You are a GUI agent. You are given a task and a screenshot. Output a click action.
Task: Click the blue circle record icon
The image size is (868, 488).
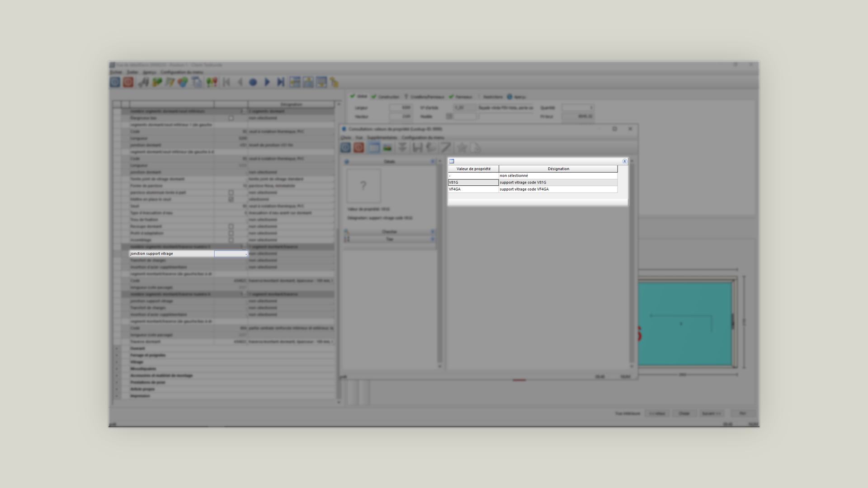(253, 82)
